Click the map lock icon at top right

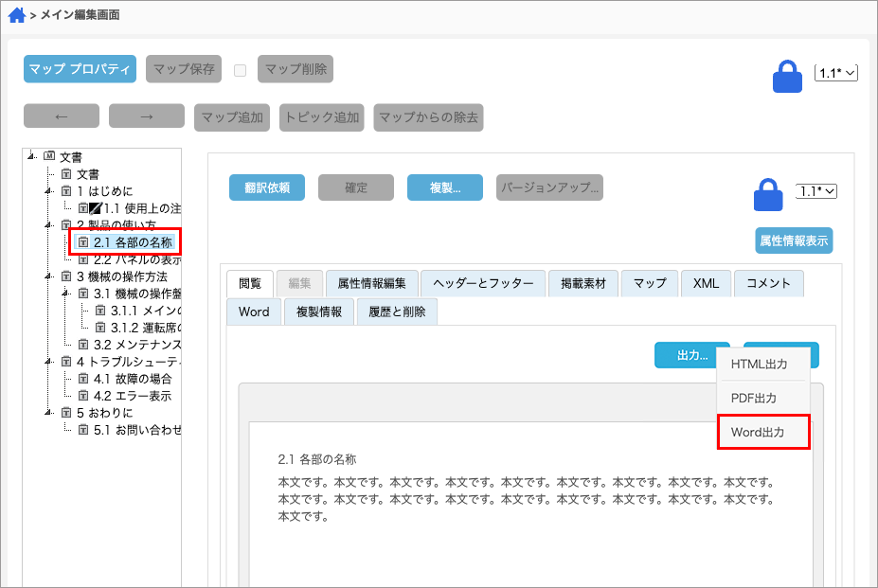click(787, 76)
